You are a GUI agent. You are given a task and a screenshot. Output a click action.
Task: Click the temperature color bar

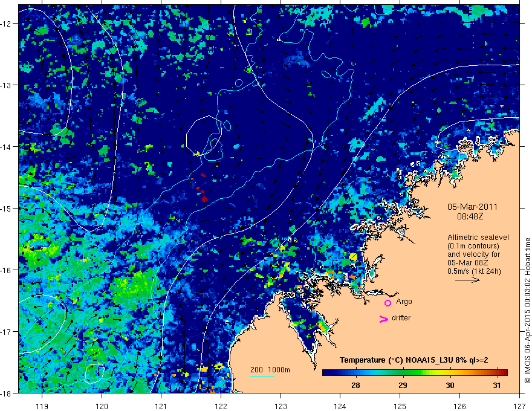coord(415,372)
